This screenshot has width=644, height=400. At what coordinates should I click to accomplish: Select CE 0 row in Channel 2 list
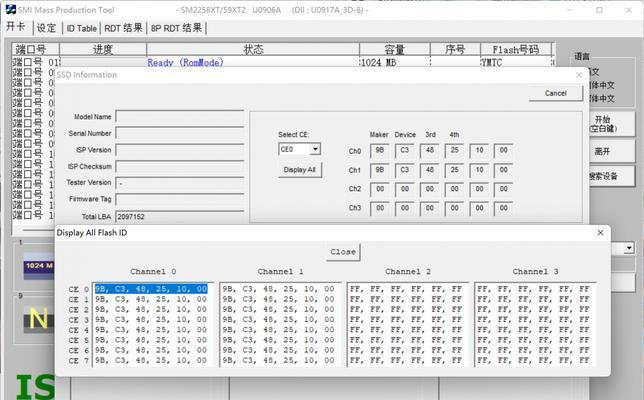(406, 289)
